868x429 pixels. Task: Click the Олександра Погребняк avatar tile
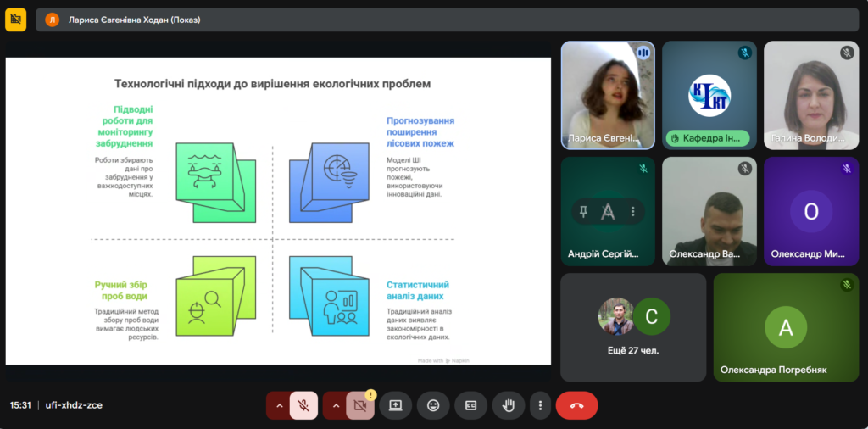786,326
